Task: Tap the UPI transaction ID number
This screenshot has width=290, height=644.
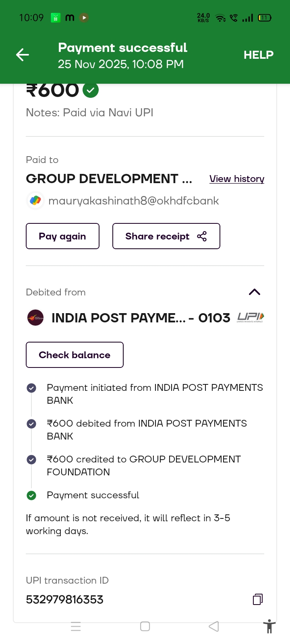Action: click(x=65, y=600)
